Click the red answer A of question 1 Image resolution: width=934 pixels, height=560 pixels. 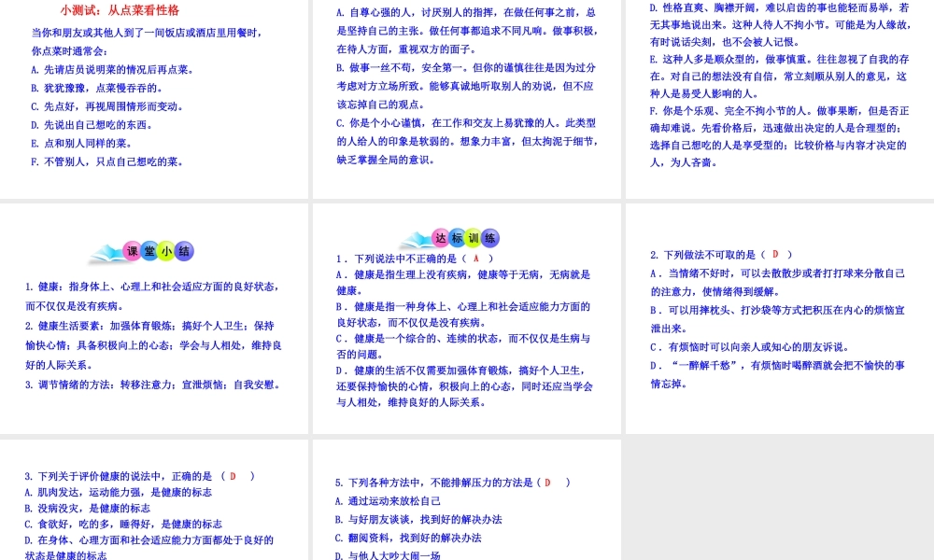(476, 259)
